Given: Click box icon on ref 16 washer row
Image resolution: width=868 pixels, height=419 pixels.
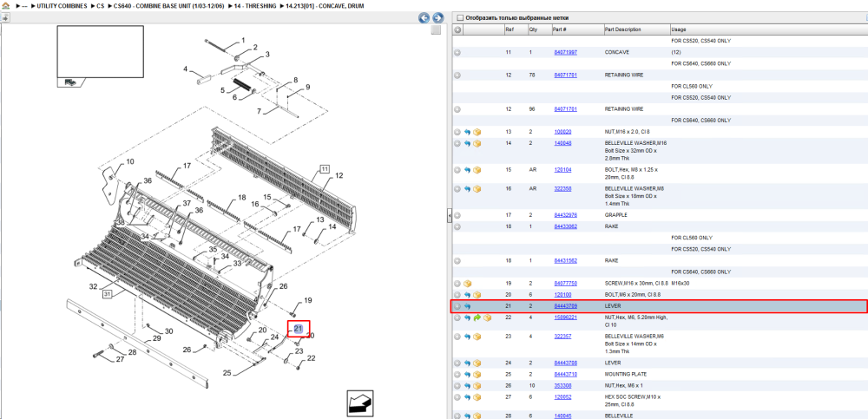Looking at the screenshot, I should [x=477, y=189].
